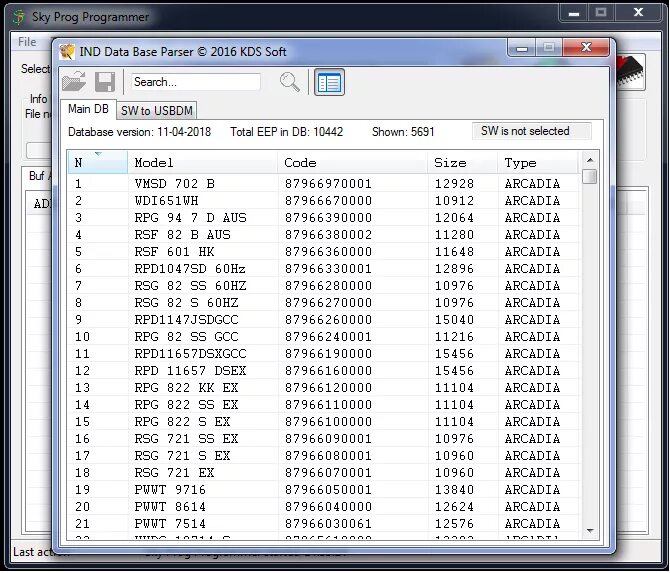Click the magnifier search icon

tap(290, 82)
